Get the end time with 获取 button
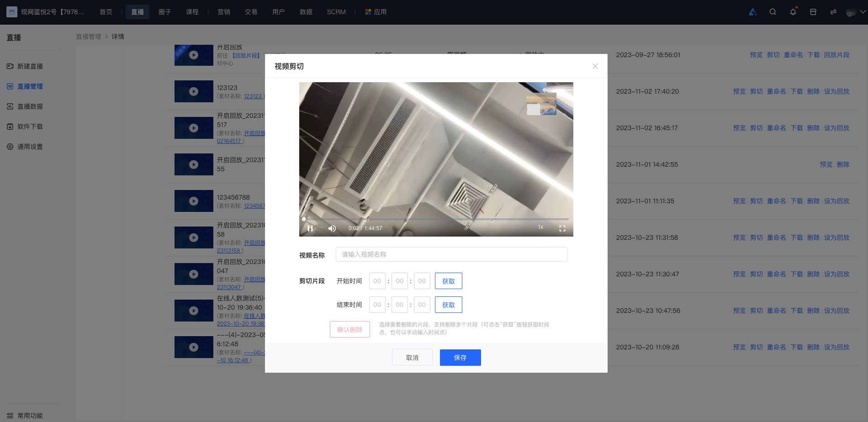 (449, 305)
